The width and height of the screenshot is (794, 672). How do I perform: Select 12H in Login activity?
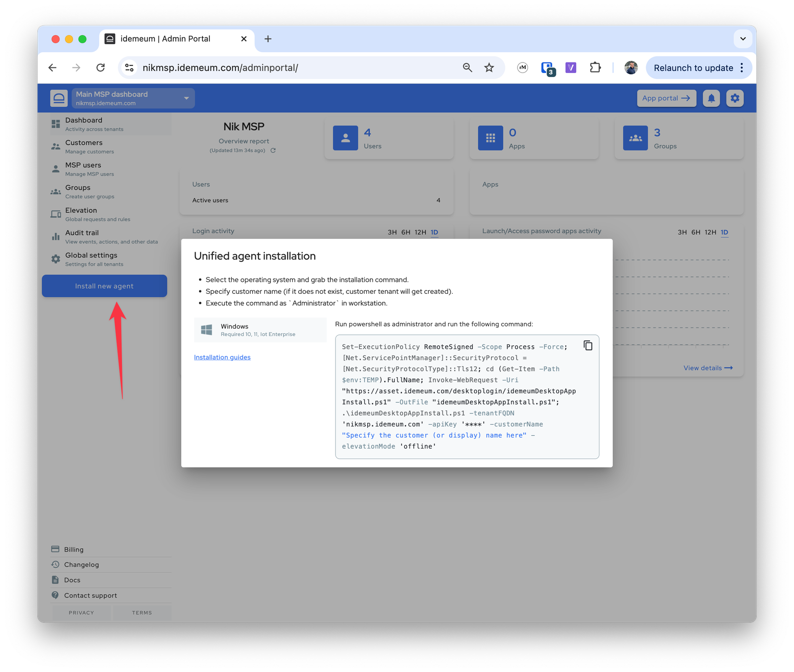420,232
